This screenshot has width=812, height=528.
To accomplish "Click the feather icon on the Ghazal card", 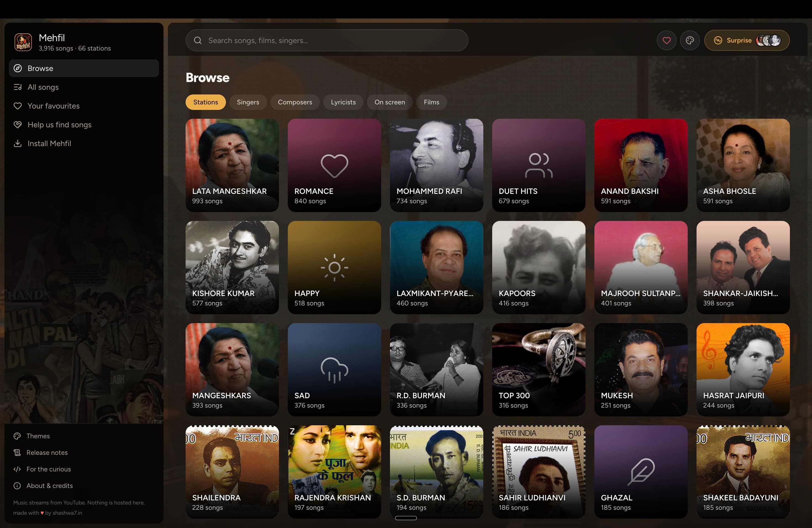I will (x=641, y=472).
